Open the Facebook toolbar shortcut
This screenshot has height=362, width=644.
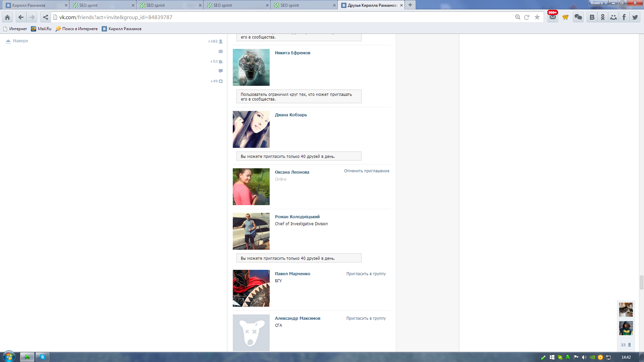click(x=624, y=17)
